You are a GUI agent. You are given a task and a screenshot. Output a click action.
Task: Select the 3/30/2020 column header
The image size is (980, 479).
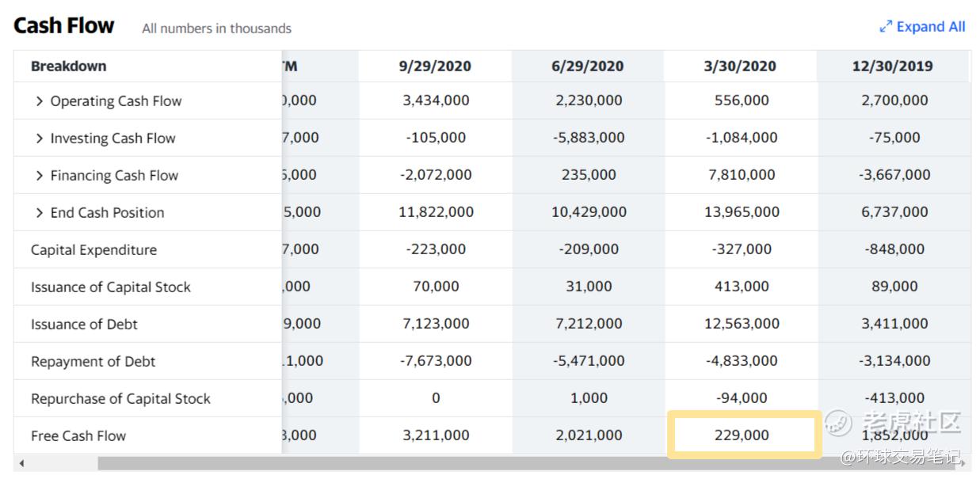click(x=741, y=67)
